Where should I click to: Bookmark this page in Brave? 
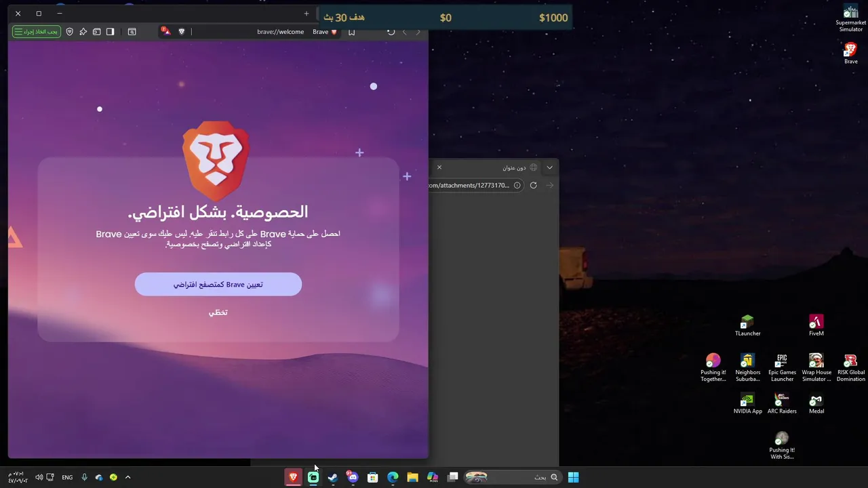(x=351, y=32)
